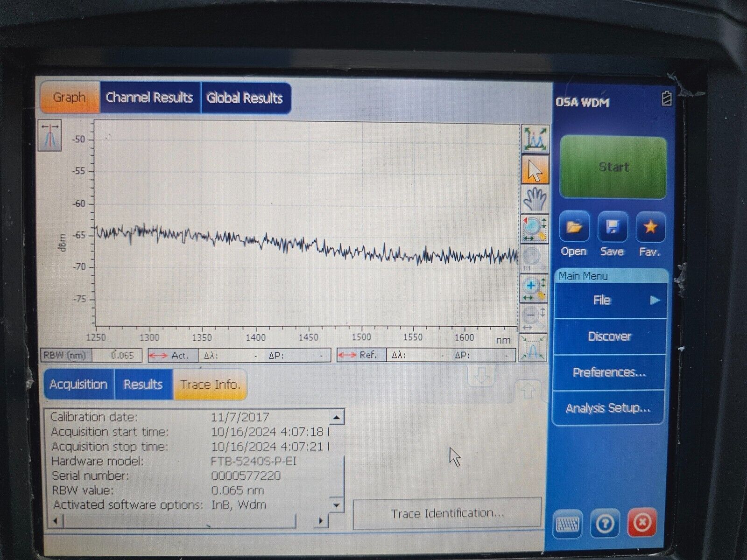Select the arrow pointer tool
This screenshot has height=560, width=747.
(534, 169)
